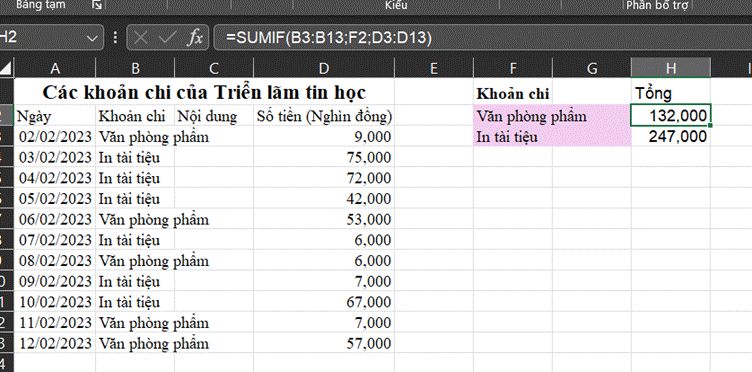
Task: Click the amount cell 72,000
Action: coord(324,178)
